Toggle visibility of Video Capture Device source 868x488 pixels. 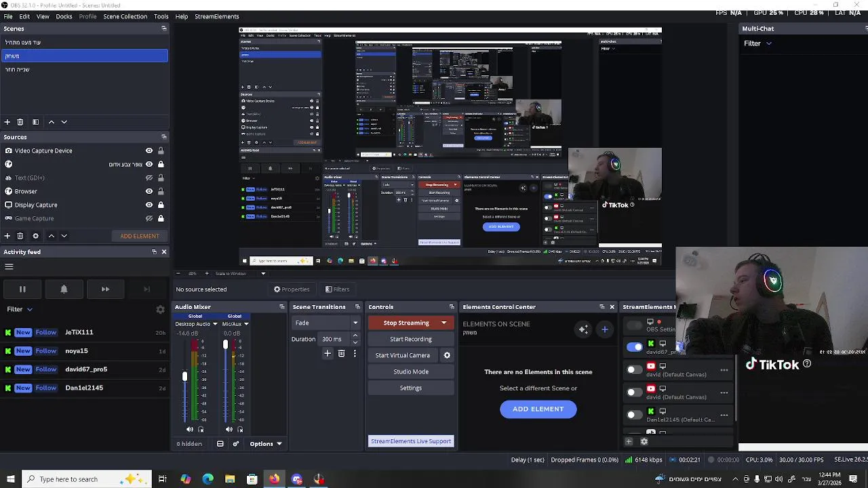pos(149,150)
